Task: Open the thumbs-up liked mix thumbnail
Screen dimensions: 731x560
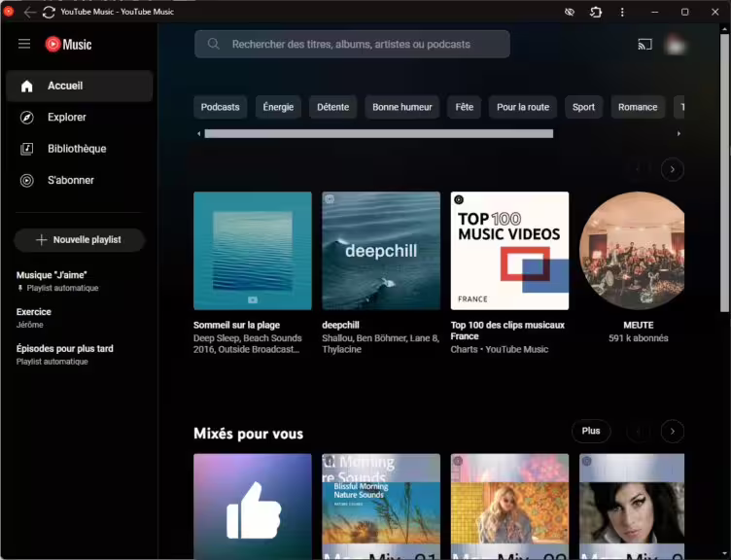Action: tap(253, 507)
